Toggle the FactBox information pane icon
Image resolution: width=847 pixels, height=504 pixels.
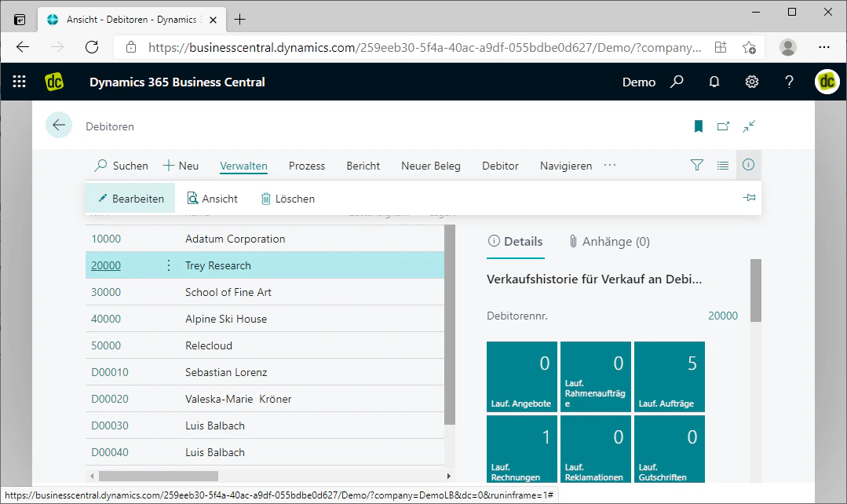pos(748,165)
